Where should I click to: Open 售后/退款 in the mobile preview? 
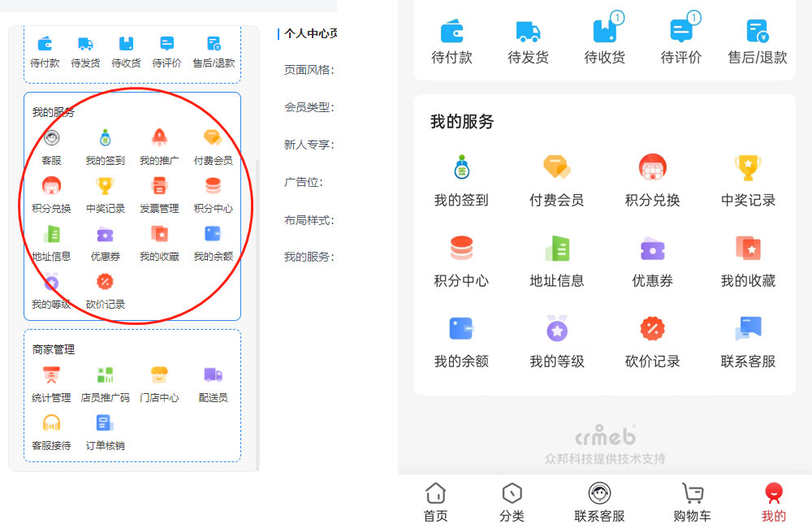pyautogui.click(x=758, y=42)
